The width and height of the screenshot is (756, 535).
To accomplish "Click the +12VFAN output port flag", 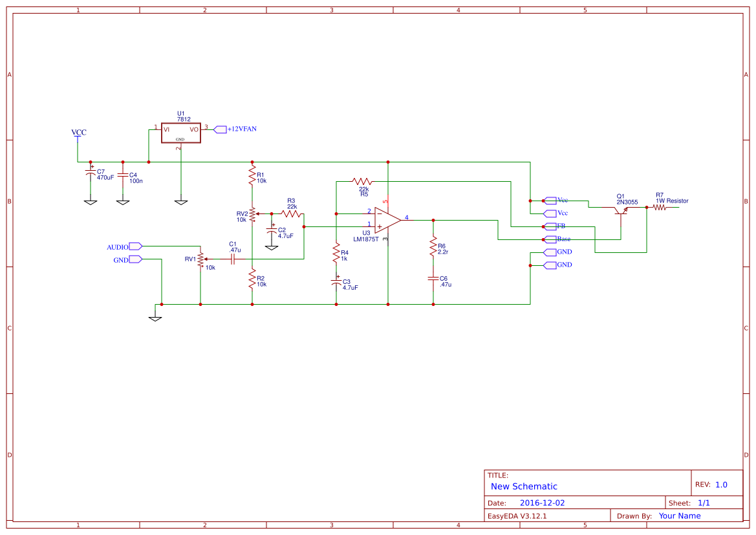I will 221,129.
